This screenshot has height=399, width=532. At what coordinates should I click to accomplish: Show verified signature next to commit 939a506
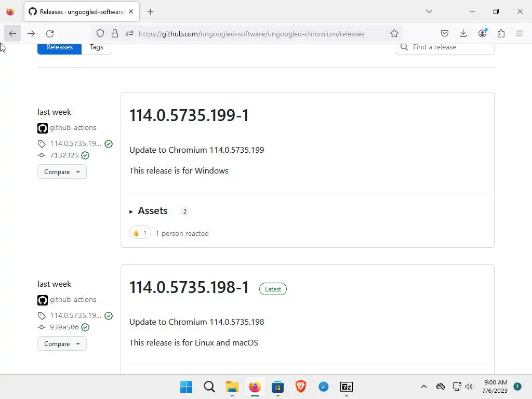tap(86, 327)
